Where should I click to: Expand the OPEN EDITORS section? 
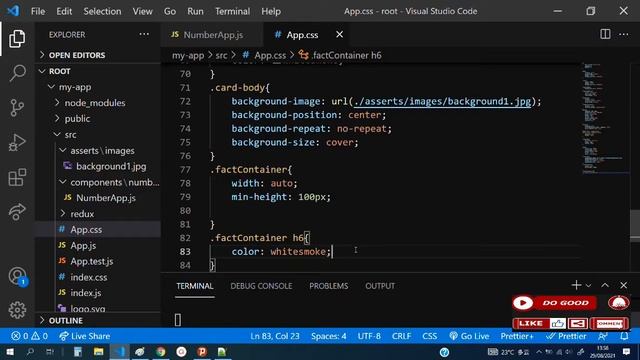[77, 55]
